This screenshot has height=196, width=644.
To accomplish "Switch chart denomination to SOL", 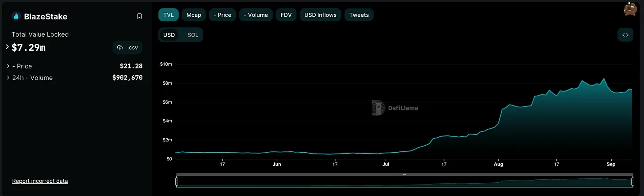I will [193, 35].
